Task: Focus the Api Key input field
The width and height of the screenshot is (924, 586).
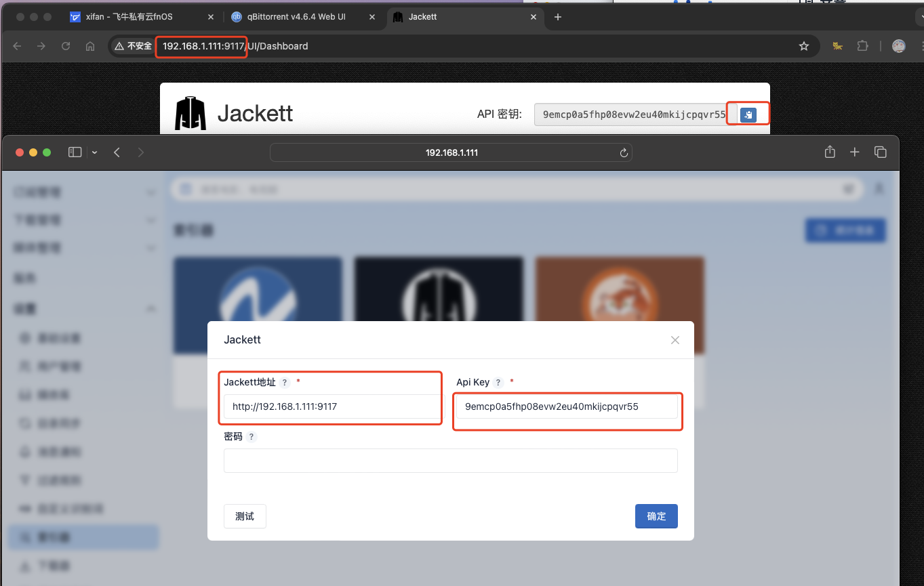Action: coord(567,407)
